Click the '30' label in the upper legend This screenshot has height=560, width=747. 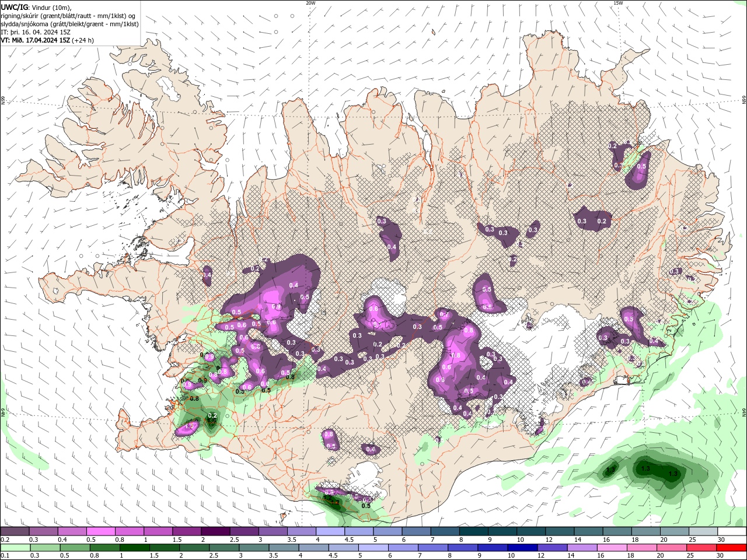[x=721, y=540]
